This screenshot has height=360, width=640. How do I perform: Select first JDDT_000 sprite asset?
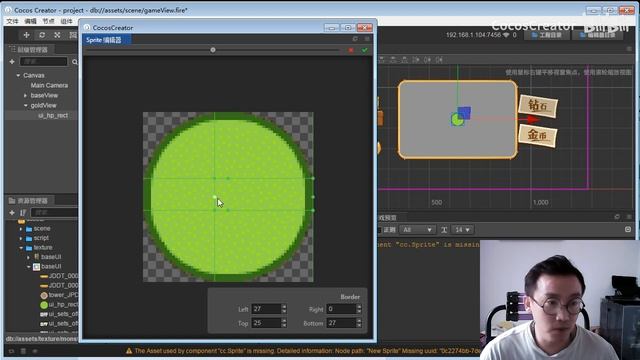(x=59, y=276)
